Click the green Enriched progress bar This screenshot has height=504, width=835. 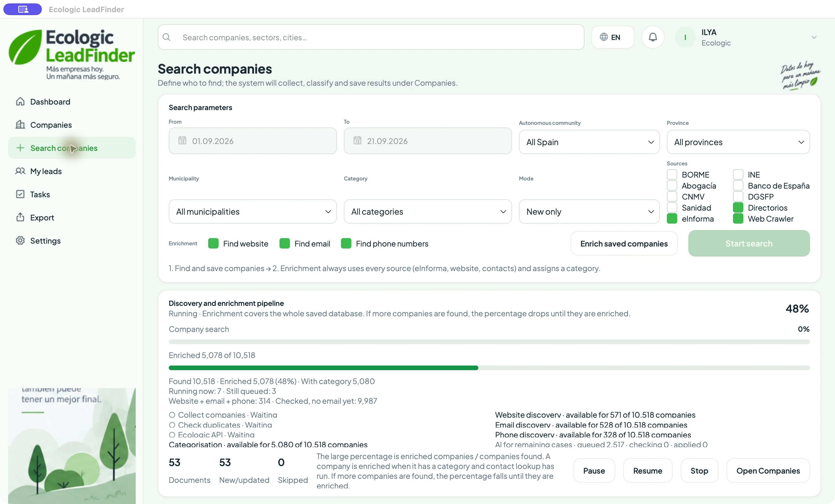point(323,368)
